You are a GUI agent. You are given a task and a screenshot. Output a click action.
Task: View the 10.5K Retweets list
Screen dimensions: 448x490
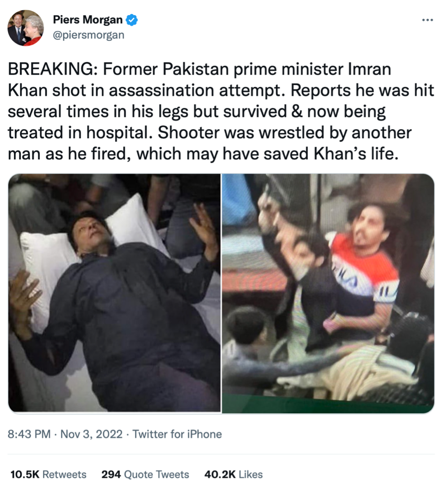[48, 474]
